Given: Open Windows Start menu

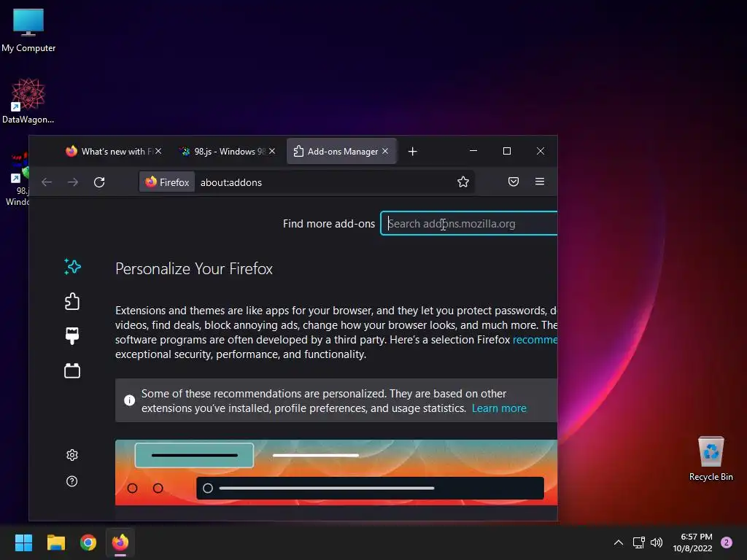Looking at the screenshot, I should point(23,542).
